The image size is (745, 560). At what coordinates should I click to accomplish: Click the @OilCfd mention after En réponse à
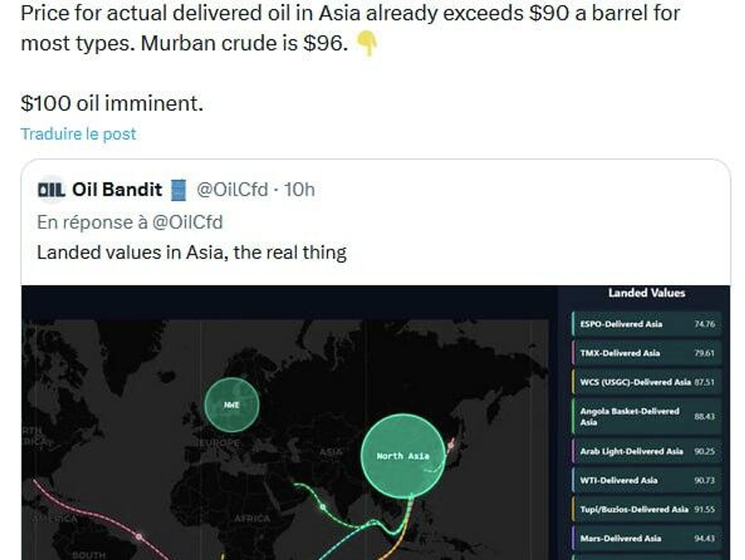pos(187,222)
